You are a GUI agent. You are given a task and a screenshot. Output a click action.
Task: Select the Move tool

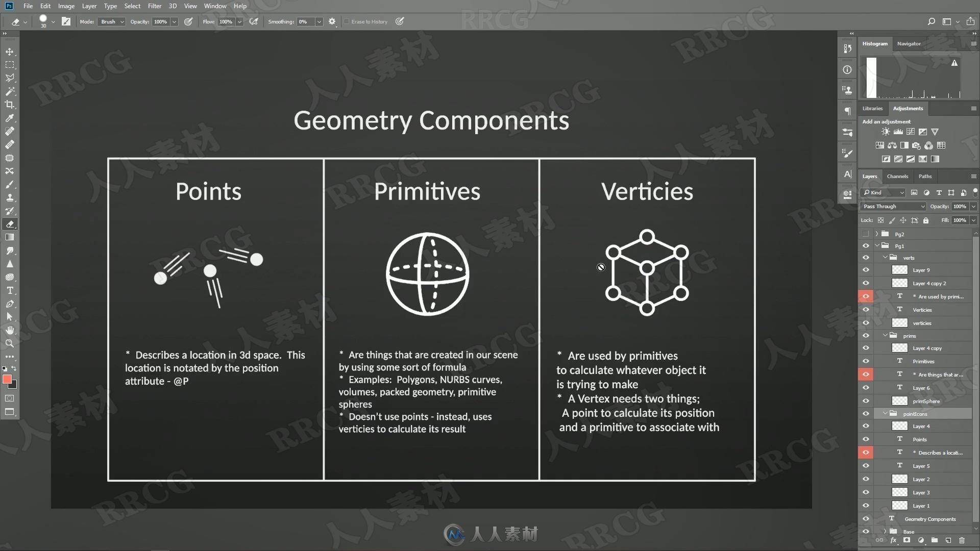click(x=9, y=51)
